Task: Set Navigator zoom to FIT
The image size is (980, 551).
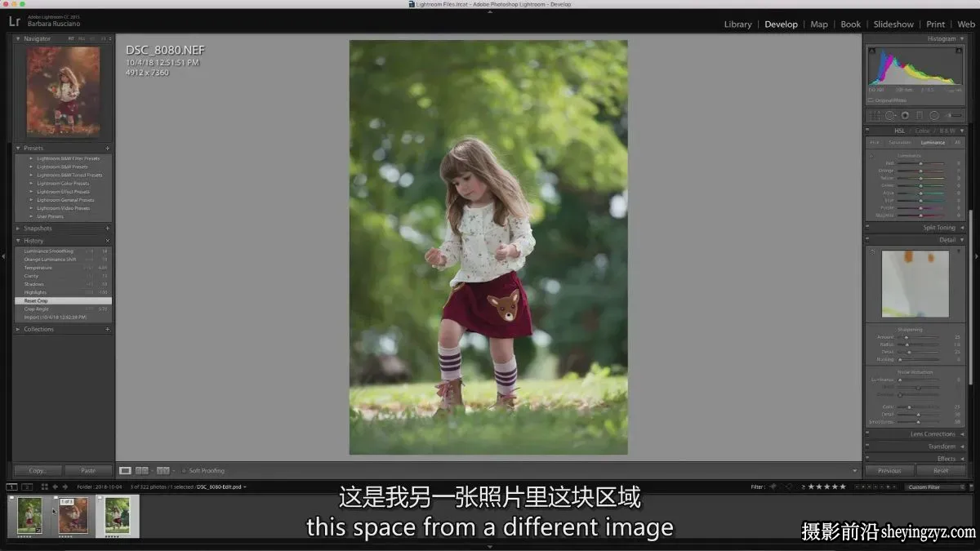Action: [71, 38]
